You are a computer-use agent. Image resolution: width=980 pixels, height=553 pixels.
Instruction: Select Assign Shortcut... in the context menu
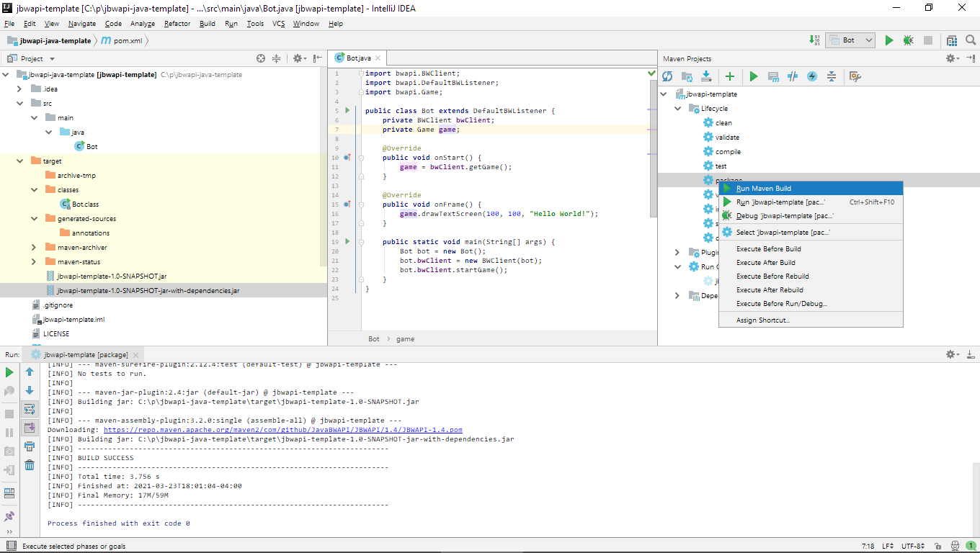762,320
